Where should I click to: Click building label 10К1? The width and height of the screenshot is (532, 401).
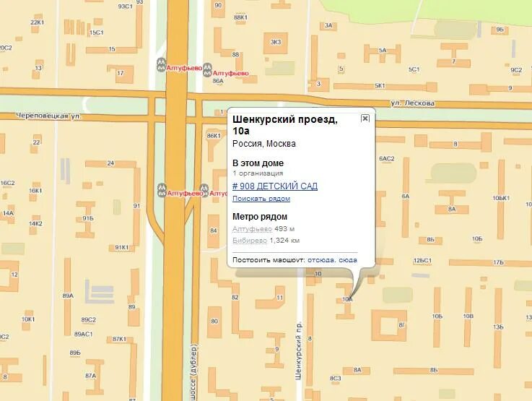point(28,319)
